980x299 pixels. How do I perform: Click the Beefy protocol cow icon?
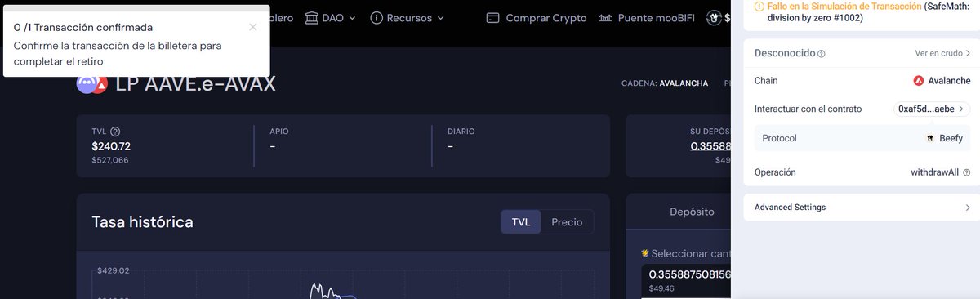click(929, 139)
